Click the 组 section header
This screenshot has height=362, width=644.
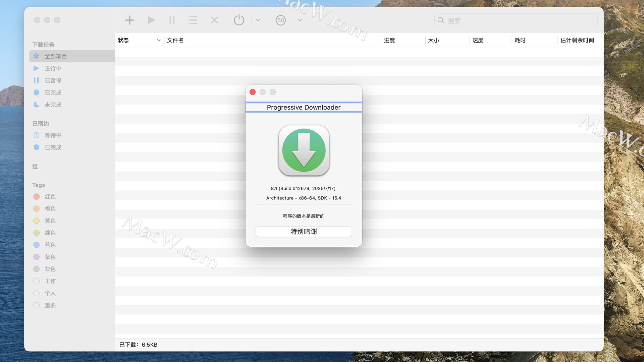35,167
